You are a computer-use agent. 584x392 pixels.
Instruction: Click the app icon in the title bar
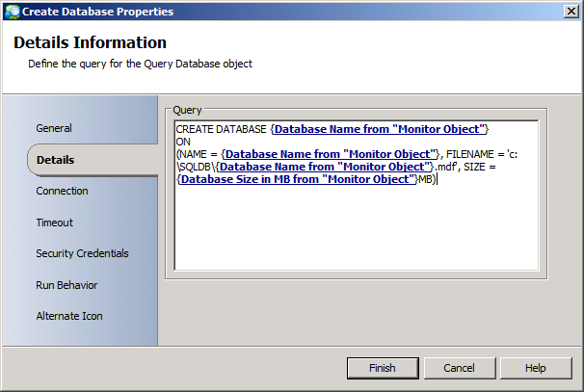9,11
